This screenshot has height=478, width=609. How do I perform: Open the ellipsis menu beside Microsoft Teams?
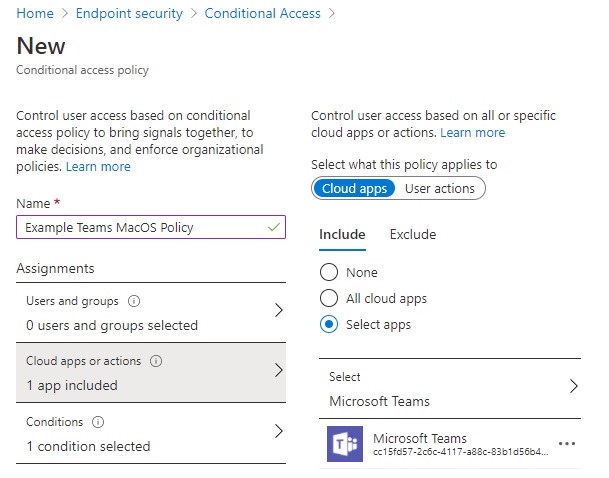566,443
